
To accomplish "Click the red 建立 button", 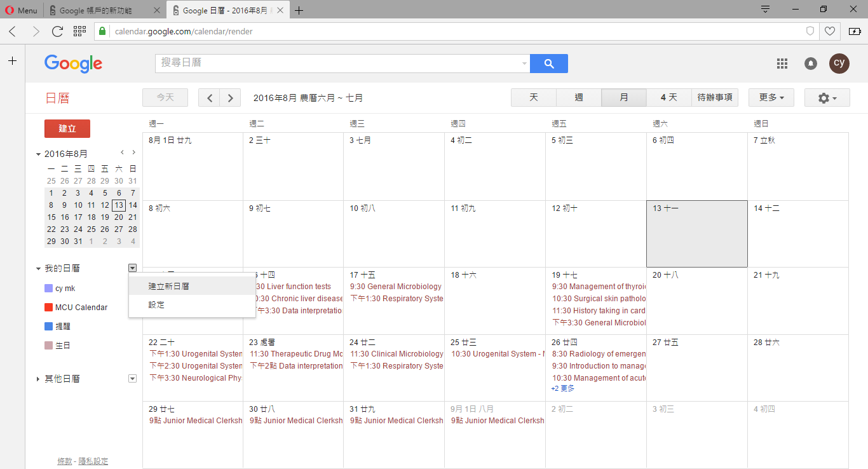I will coord(67,128).
